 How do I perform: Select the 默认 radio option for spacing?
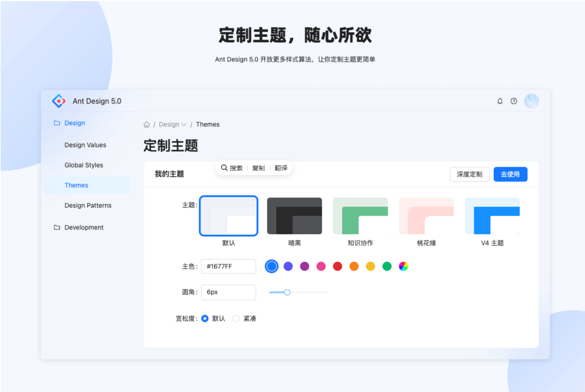[205, 318]
